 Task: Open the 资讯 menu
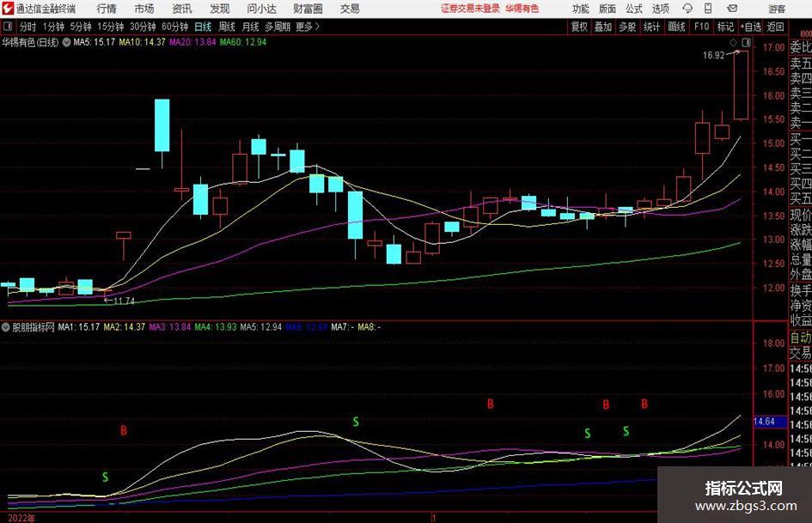(x=182, y=9)
